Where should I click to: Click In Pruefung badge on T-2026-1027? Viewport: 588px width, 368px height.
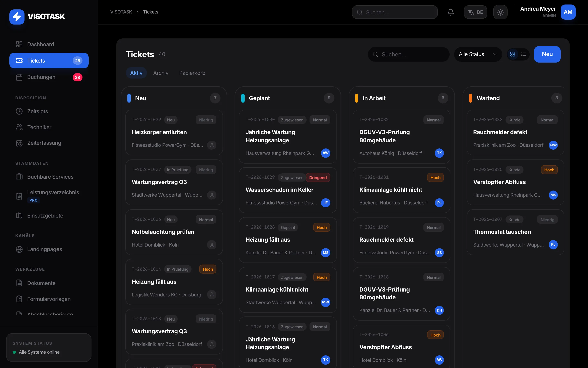pos(178,170)
